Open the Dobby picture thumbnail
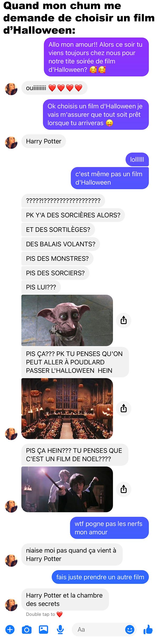The height and width of the screenshot is (644, 158). click(x=67, y=320)
